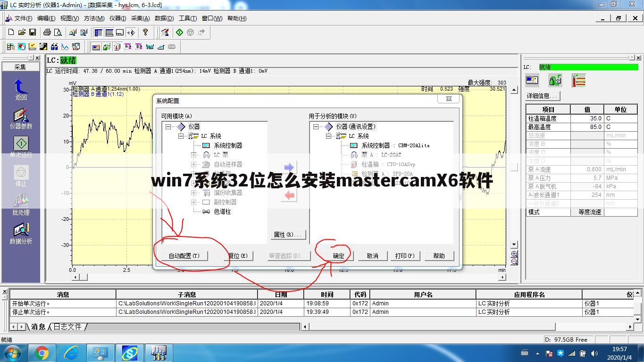Collapse the LC 系统 node under 可用模块
This screenshot has width=644, height=362.
coord(181,136)
